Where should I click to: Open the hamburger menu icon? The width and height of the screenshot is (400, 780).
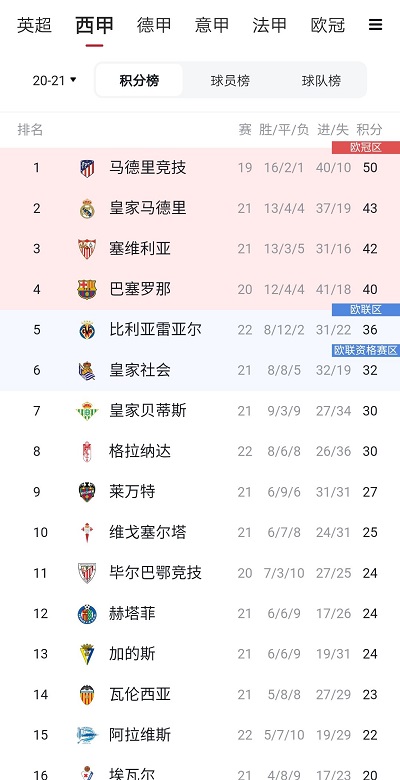click(x=376, y=24)
